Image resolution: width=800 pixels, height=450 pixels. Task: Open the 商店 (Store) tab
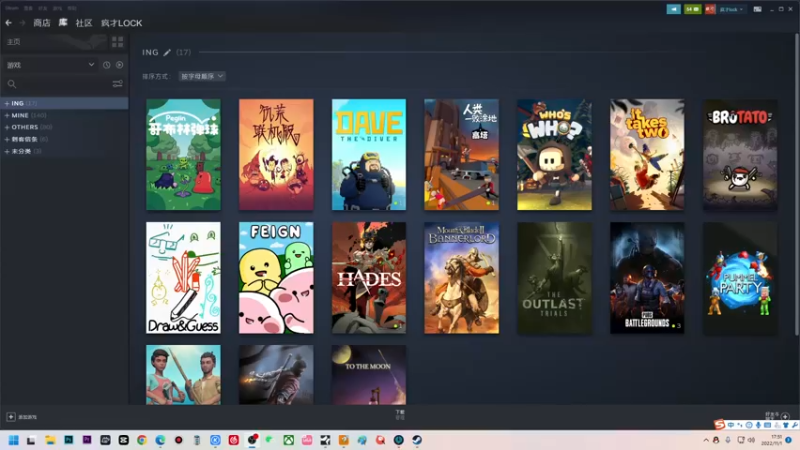pyautogui.click(x=42, y=23)
